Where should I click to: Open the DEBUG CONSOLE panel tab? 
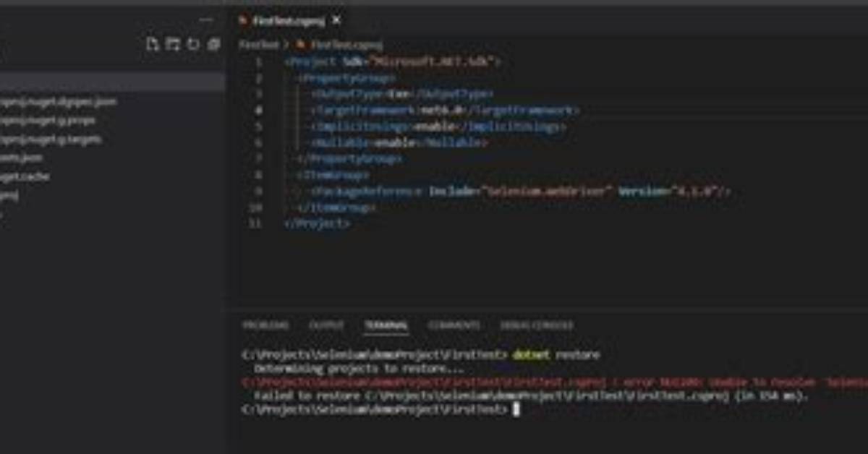tap(537, 326)
